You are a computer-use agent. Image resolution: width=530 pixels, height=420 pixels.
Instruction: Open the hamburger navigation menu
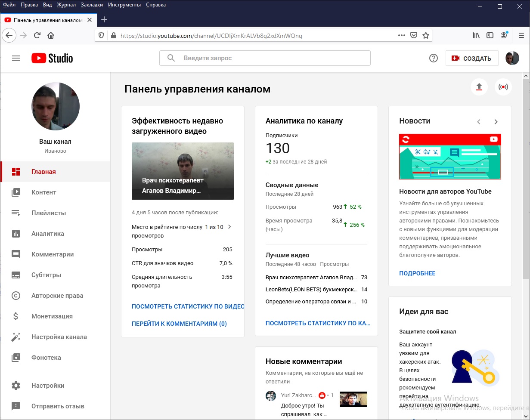pos(16,58)
